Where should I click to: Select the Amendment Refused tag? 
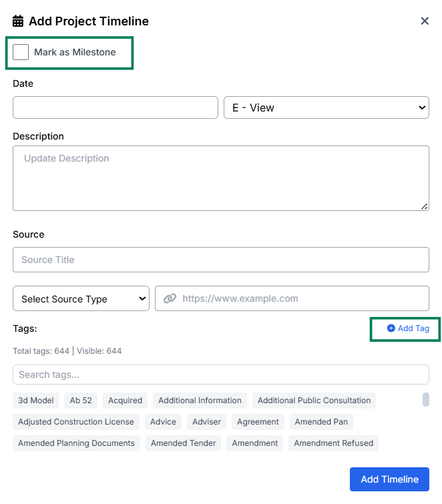pos(334,443)
